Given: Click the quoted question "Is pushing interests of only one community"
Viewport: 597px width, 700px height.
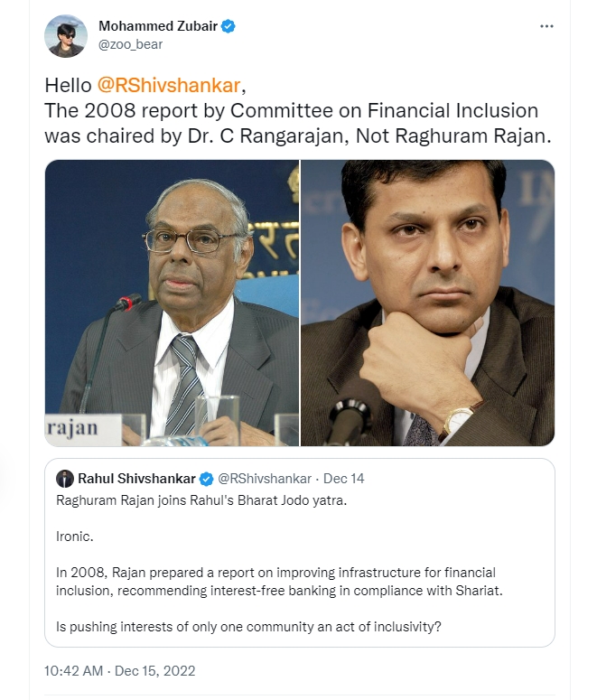Looking at the screenshot, I should (248, 626).
